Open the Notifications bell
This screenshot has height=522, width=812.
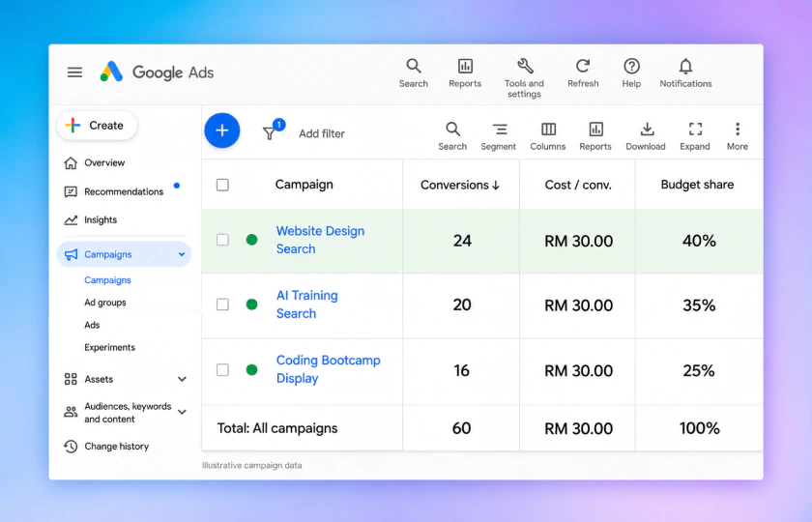coord(685,67)
